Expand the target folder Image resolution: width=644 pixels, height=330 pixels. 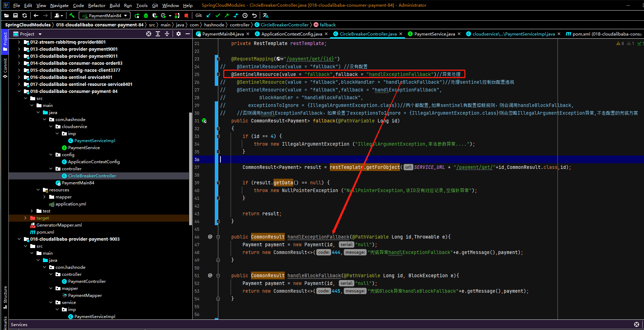pos(25,218)
